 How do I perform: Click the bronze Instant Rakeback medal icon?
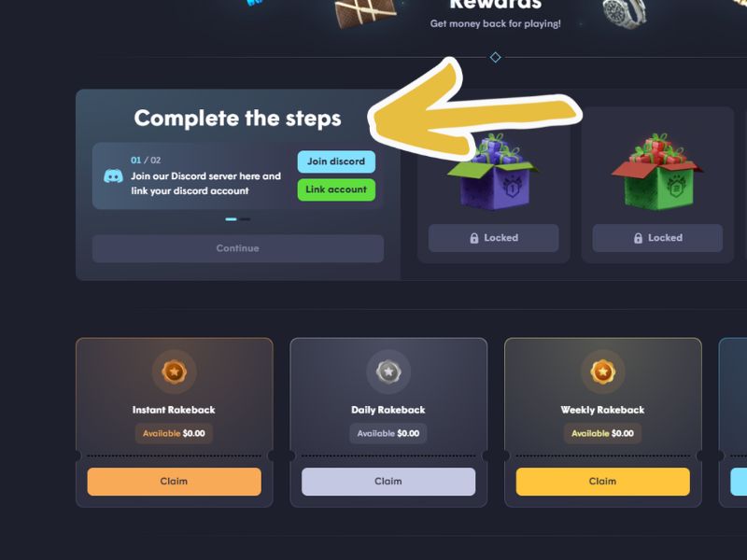click(x=175, y=371)
